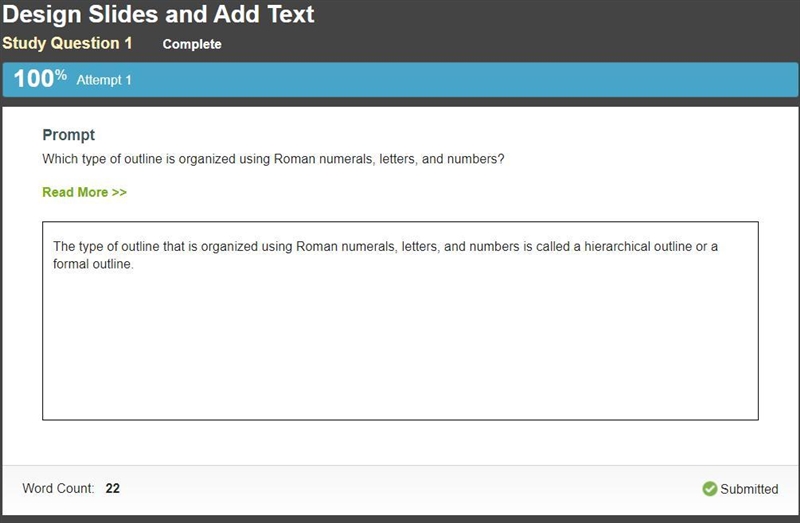
Task: Click the words 'formal outline' in the answer
Action: (92, 264)
